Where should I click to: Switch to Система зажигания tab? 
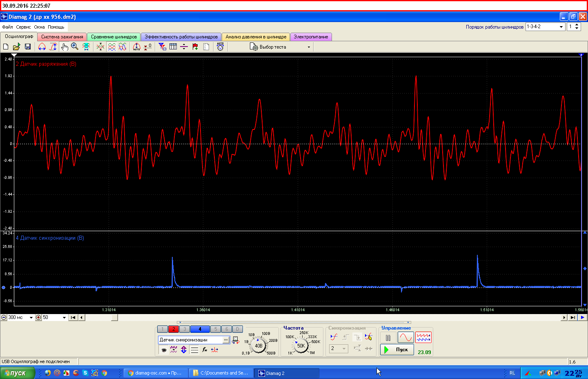pyautogui.click(x=62, y=37)
